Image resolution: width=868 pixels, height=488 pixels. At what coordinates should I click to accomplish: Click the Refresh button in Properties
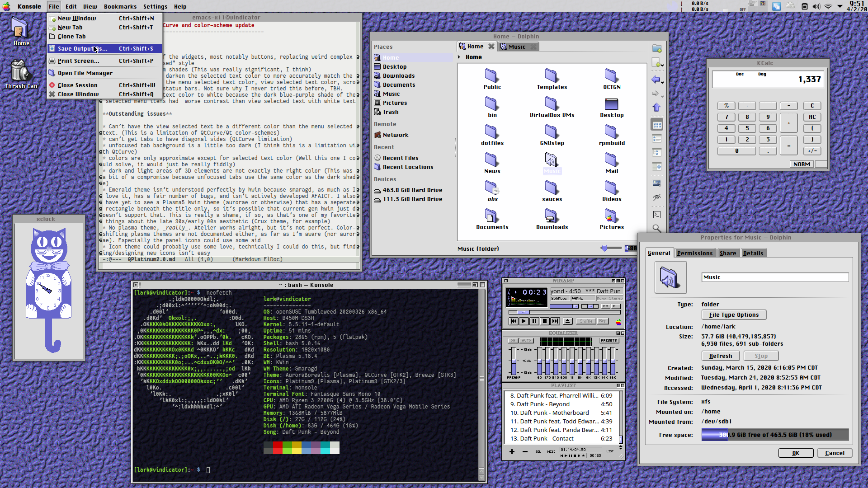720,356
